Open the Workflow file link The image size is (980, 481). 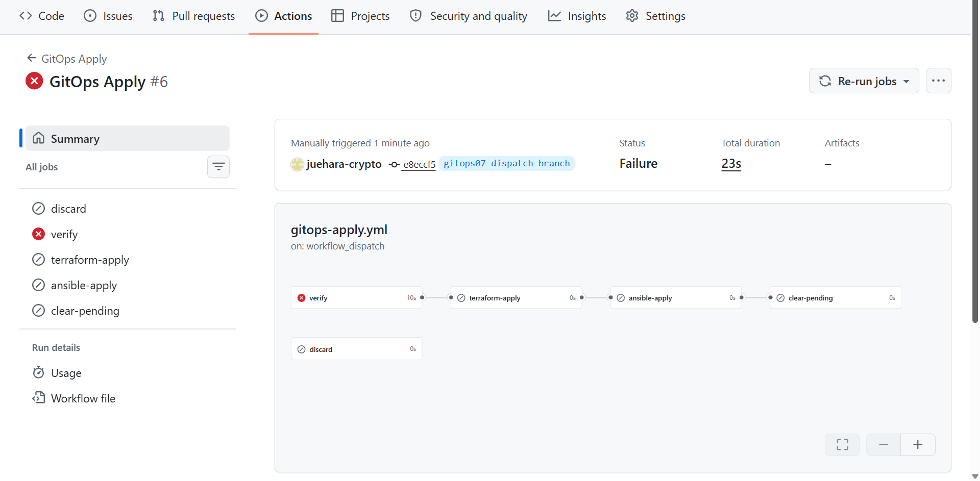[128, 398]
